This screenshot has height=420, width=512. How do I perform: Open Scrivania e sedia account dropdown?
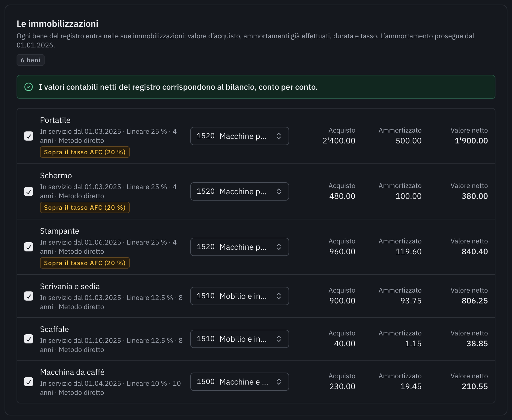point(239,296)
